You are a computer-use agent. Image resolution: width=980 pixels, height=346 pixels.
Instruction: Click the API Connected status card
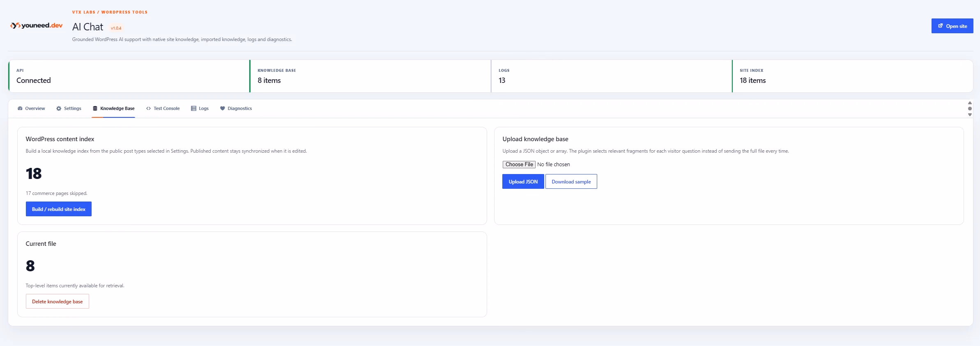coord(129,76)
